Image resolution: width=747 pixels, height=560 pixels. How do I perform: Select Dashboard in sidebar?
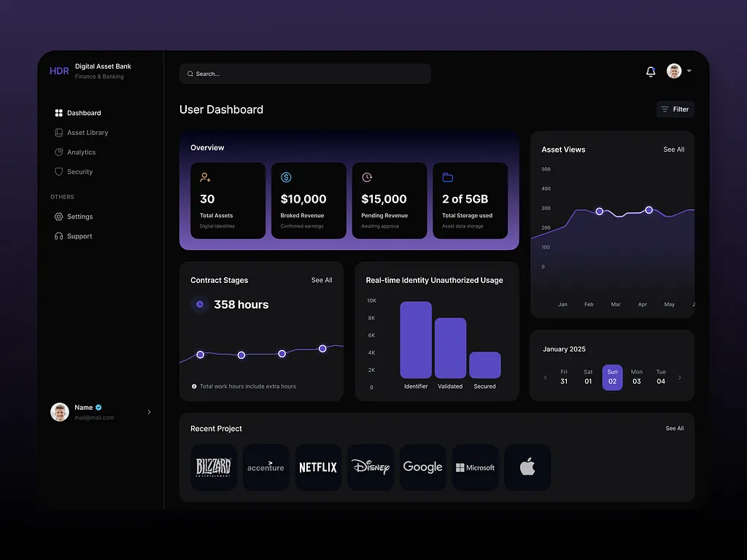coord(77,113)
